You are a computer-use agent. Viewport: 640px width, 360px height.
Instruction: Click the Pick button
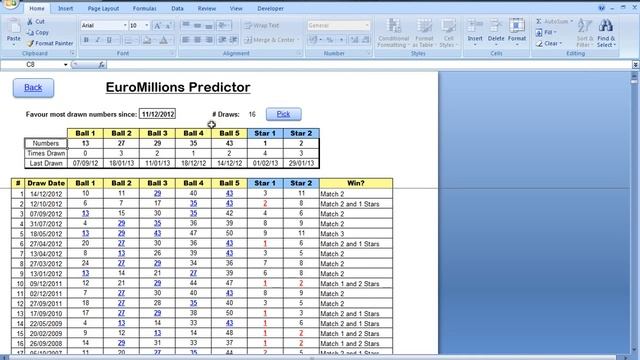click(283, 114)
